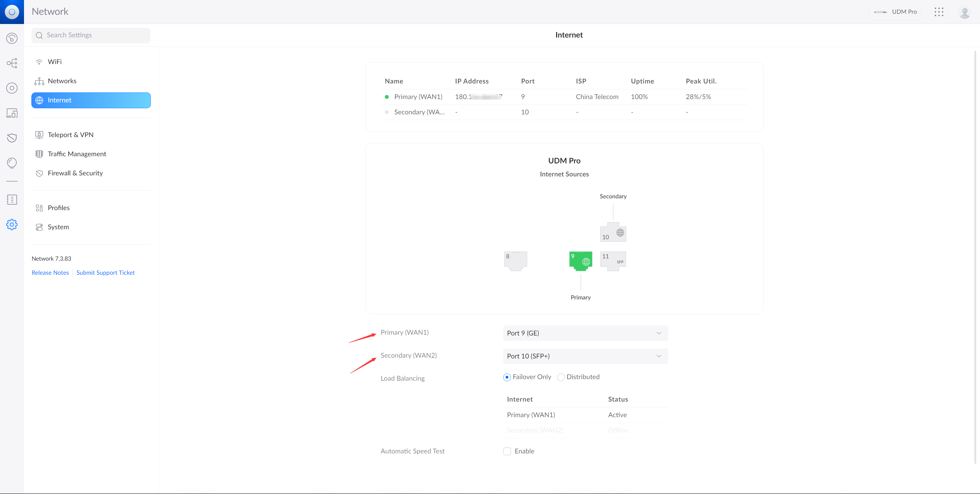Open Profiles settings
This screenshot has height=494, width=980.
coord(91,208)
